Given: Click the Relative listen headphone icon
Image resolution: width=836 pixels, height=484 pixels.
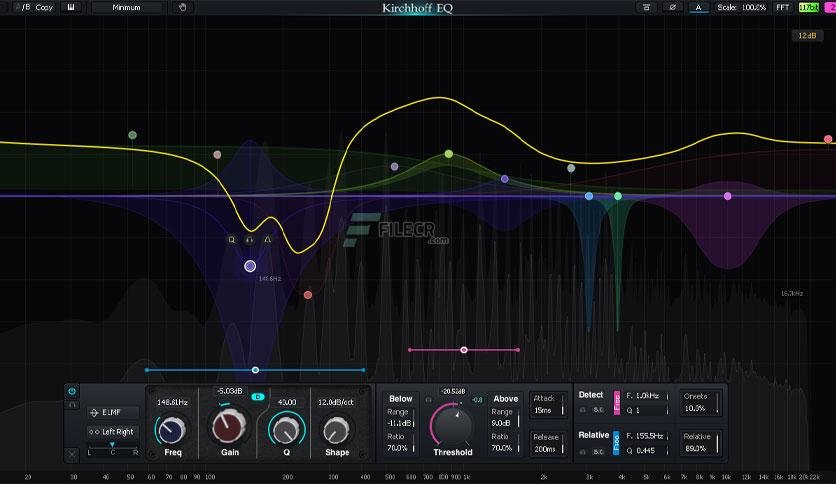Looking at the screenshot, I should point(583,451).
